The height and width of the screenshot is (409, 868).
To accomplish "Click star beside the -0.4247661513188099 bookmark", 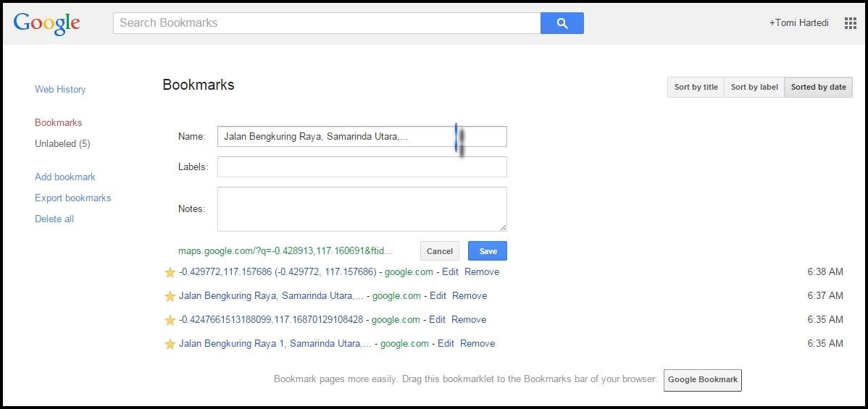I will [x=170, y=320].
